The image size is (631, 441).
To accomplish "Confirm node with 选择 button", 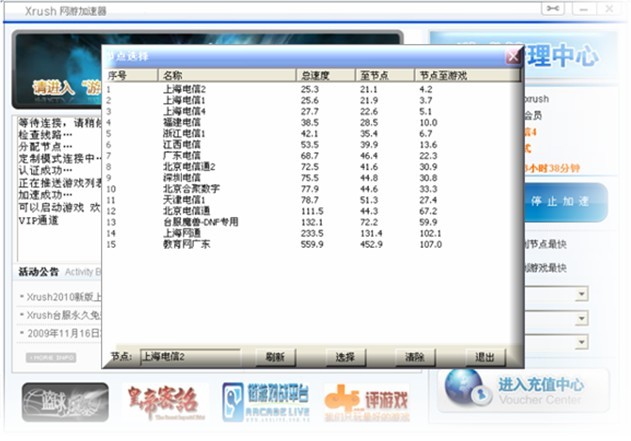I will tap(345, 357).
